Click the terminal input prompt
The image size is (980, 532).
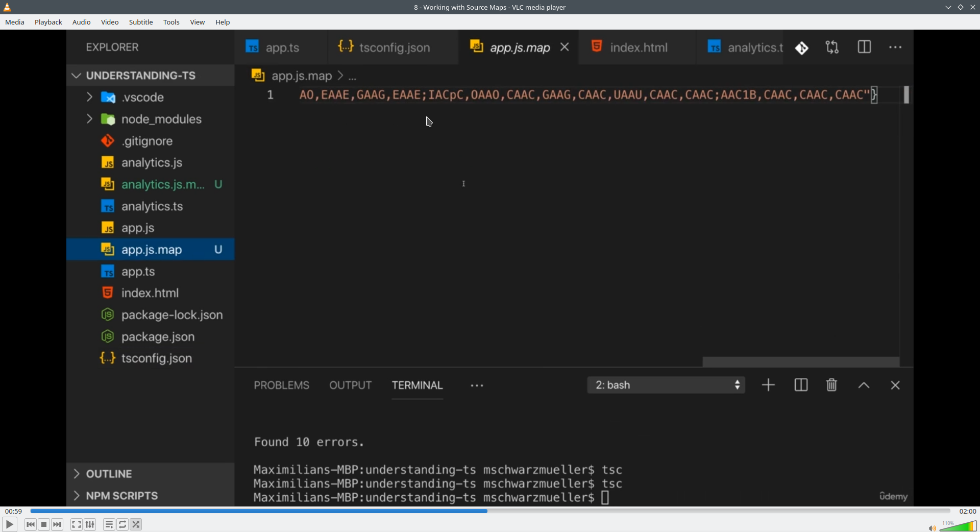(605, 498)
